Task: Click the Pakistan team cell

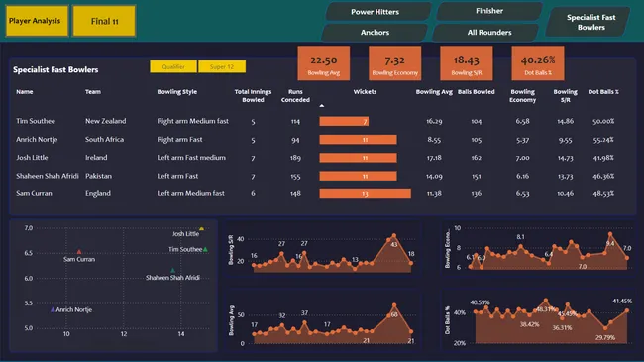Action: point(98,176)
